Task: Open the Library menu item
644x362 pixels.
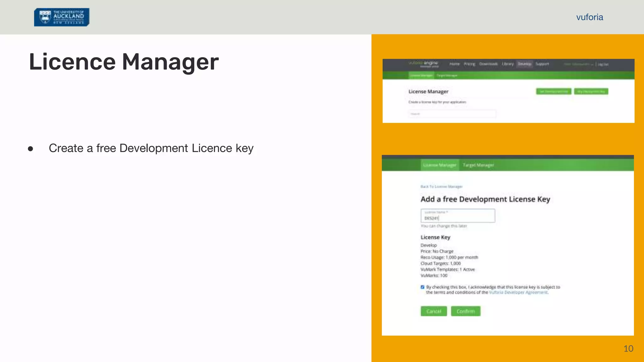Action: [508, 64]
